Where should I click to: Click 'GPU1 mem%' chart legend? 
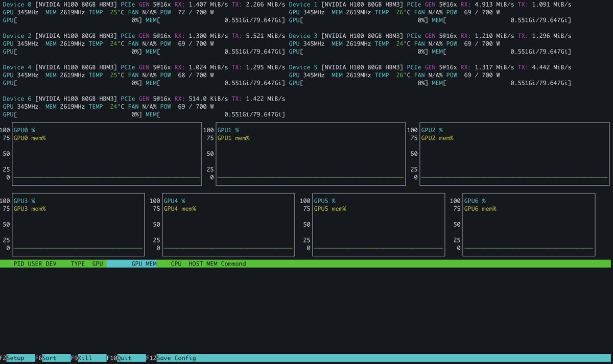233,138
